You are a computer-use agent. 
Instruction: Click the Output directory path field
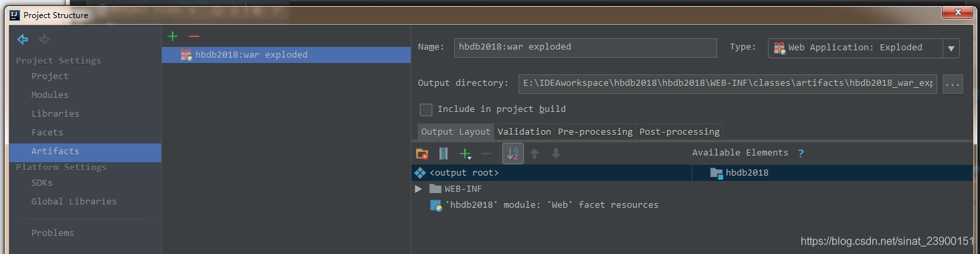coord(727,84)
